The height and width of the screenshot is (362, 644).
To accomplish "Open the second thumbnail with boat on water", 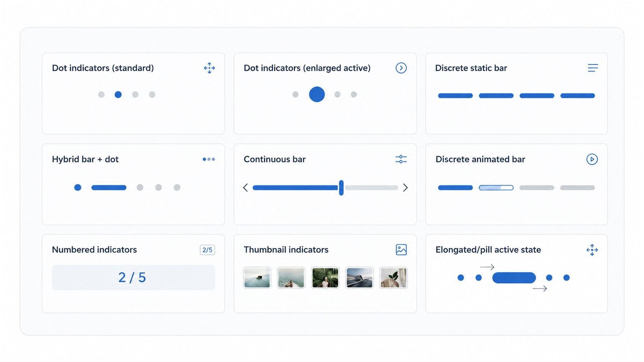I will click(291, 278).
